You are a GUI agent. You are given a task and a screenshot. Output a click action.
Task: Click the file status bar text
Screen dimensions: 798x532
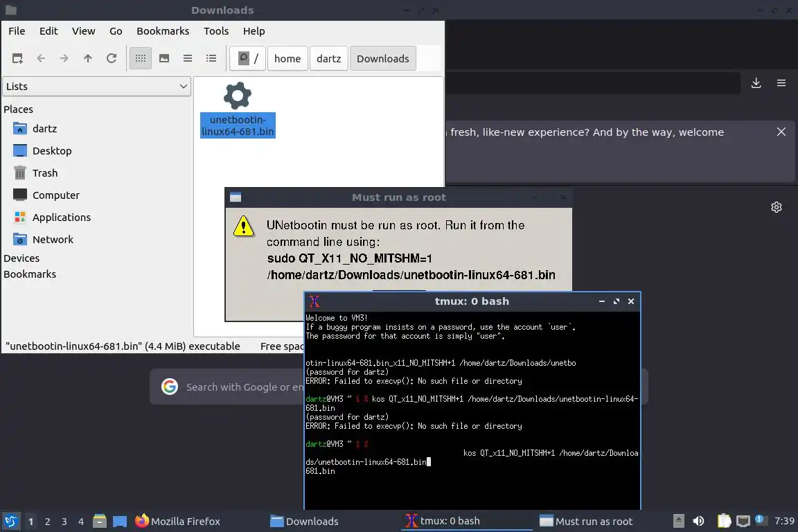point(123,346)
